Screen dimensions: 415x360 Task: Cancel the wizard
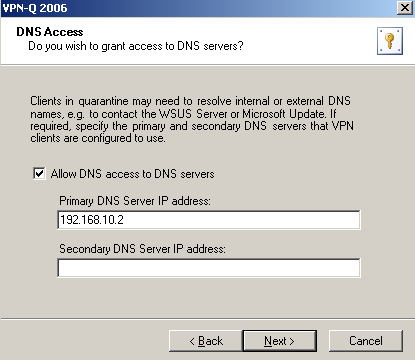[x=366, y=341]
